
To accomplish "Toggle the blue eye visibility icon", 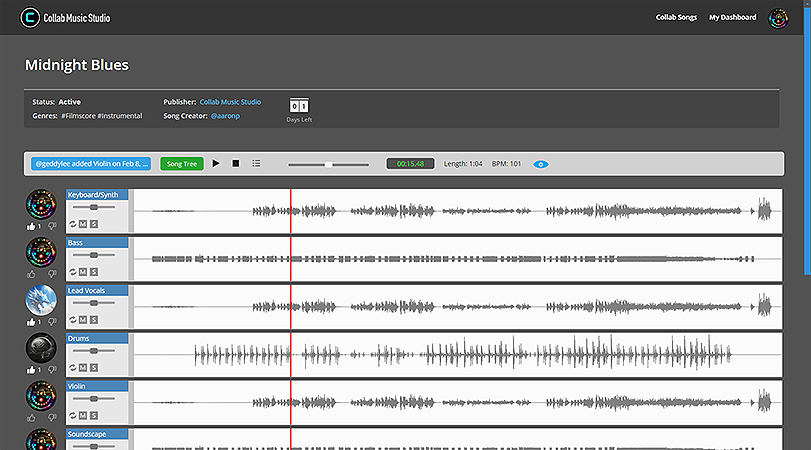I will point(540,164).
